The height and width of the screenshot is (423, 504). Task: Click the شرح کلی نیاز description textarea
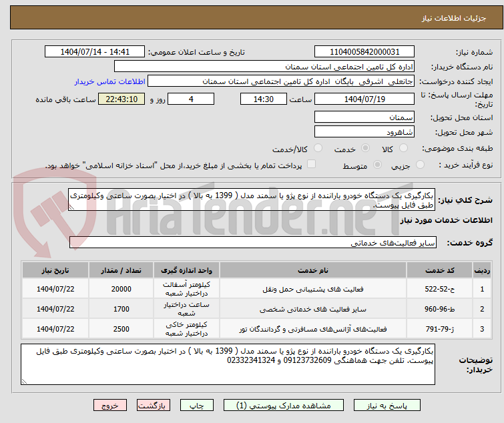tap(252, 199)
